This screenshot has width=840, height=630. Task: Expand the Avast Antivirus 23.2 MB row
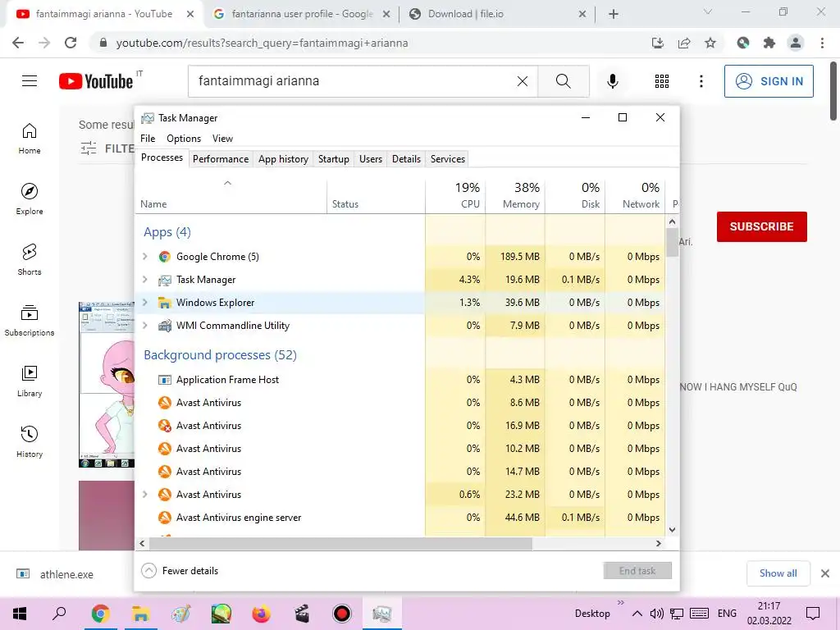pos(144,495)
